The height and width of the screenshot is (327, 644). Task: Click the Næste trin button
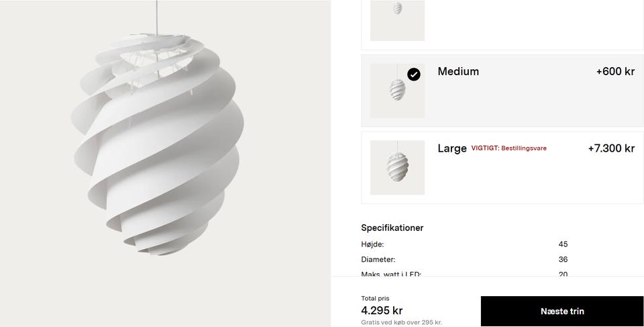[x=562, y=311]
